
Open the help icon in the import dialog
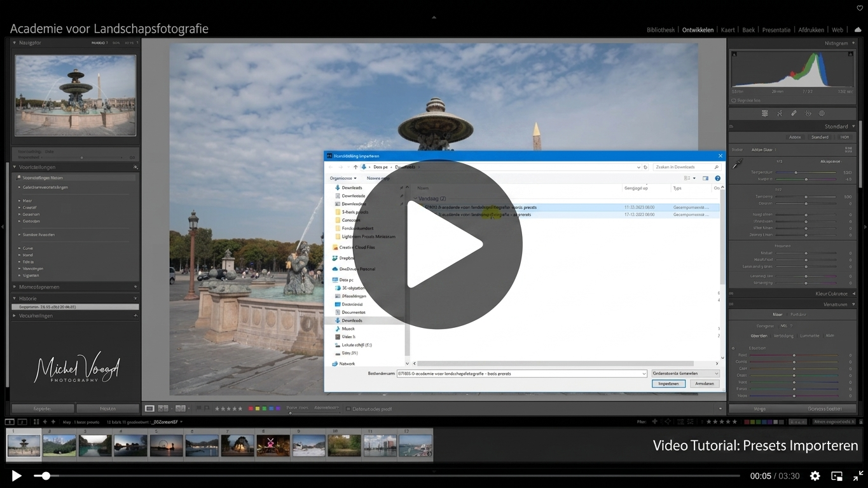tap(717, 179)
